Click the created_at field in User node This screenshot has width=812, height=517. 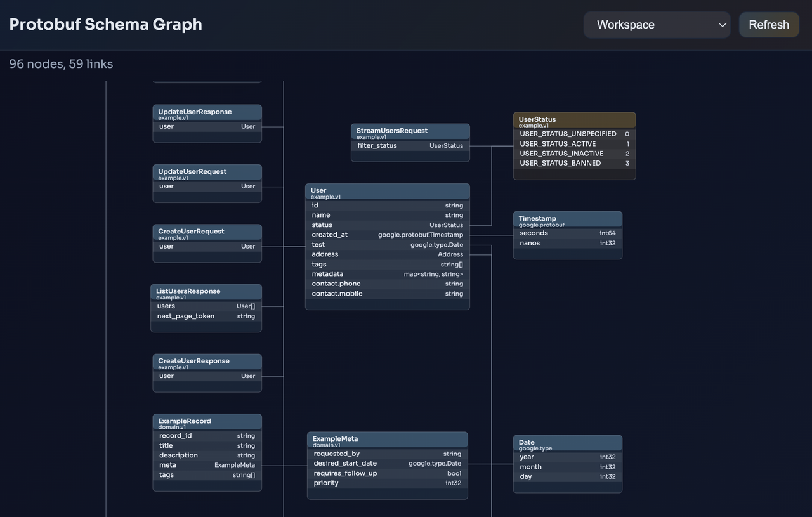(387, 234)
